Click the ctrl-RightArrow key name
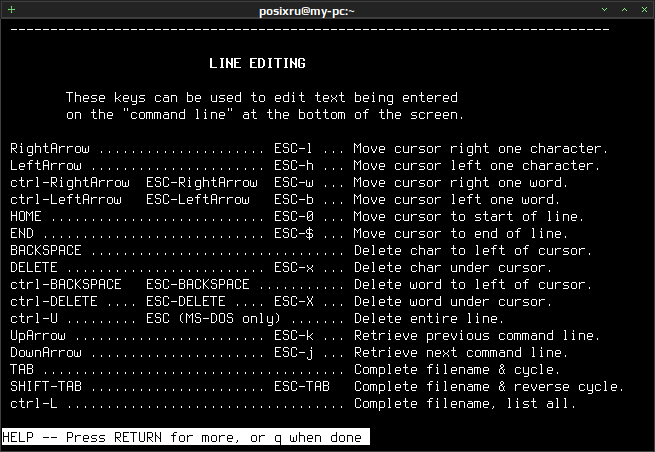Image resolution: width=655 pixels, height=452 pixels. [70, 183]
